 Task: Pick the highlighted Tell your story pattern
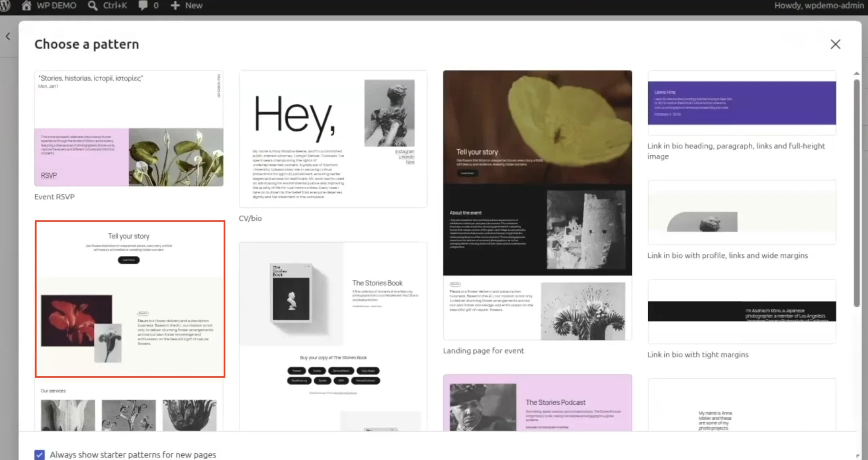(130, 299)
